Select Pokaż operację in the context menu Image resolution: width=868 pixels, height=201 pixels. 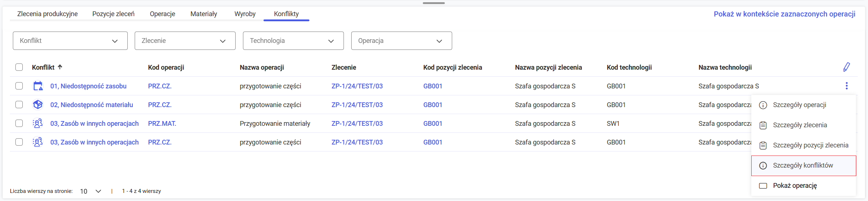(x=795, y=186)
